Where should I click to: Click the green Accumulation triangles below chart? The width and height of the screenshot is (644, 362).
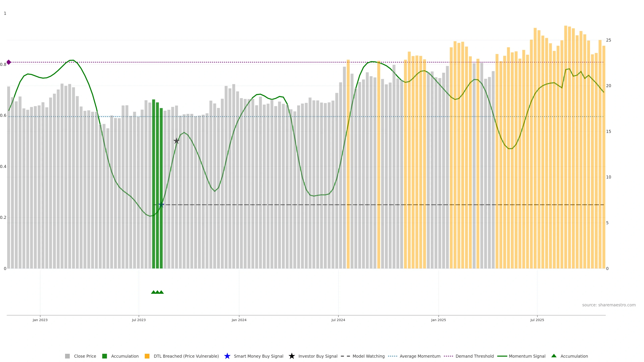pyautogui.click(x=157, y=292)
